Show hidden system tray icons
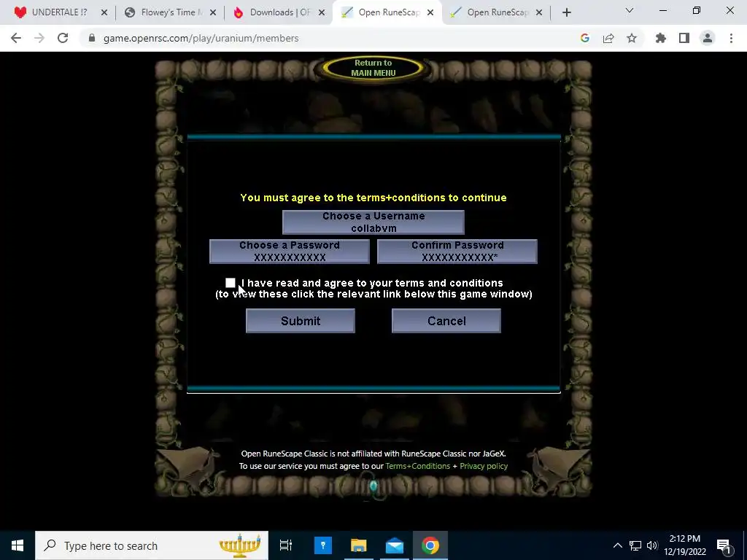 pyautogui.click(x=617, y=545)
